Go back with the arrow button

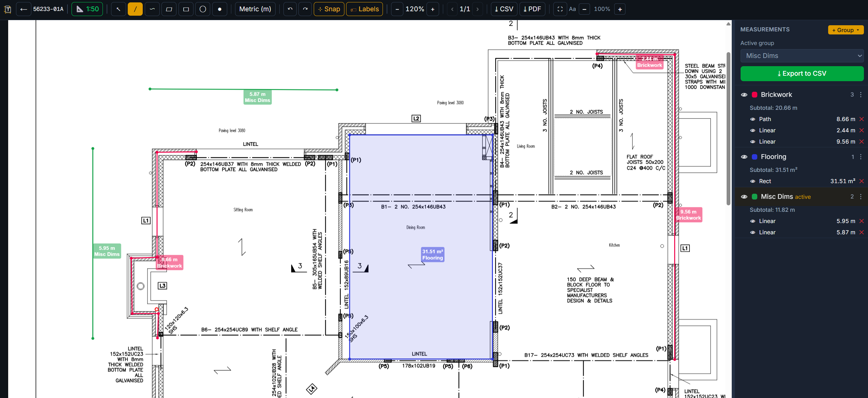(x=24, y=9)
